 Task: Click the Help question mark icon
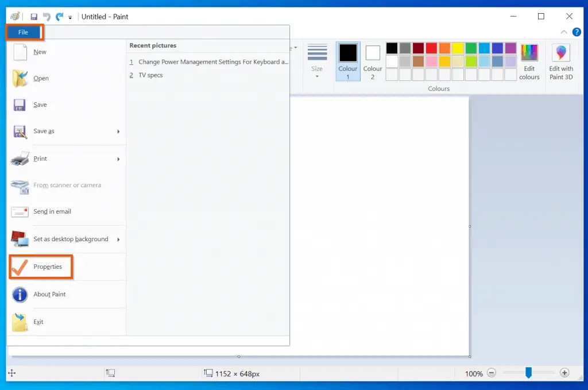tap(576, 32)
